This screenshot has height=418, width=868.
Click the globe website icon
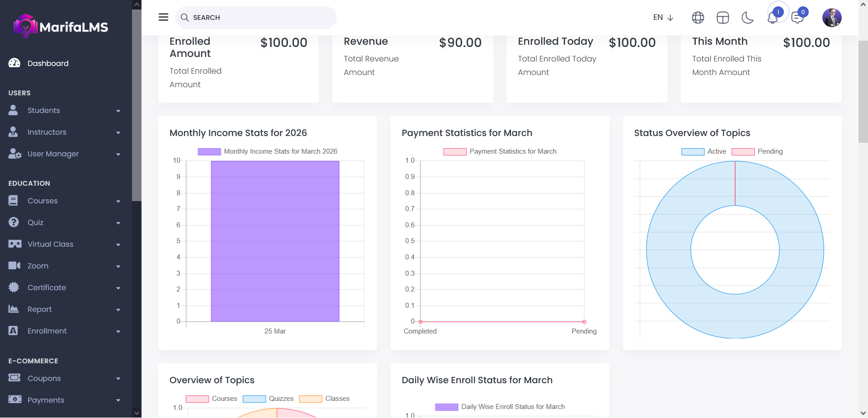pyautogui.click(x=698, y=18)
